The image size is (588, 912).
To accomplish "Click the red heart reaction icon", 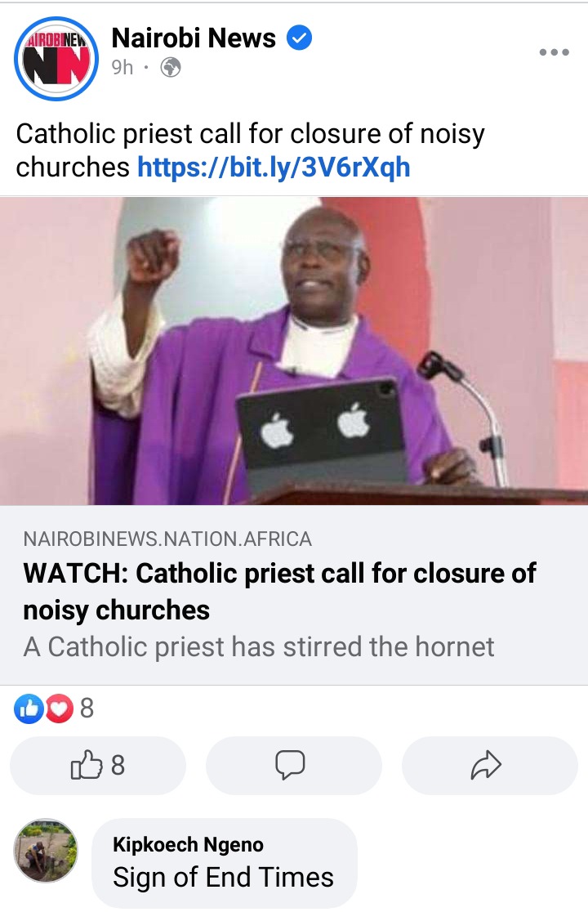I will (59, 709).
